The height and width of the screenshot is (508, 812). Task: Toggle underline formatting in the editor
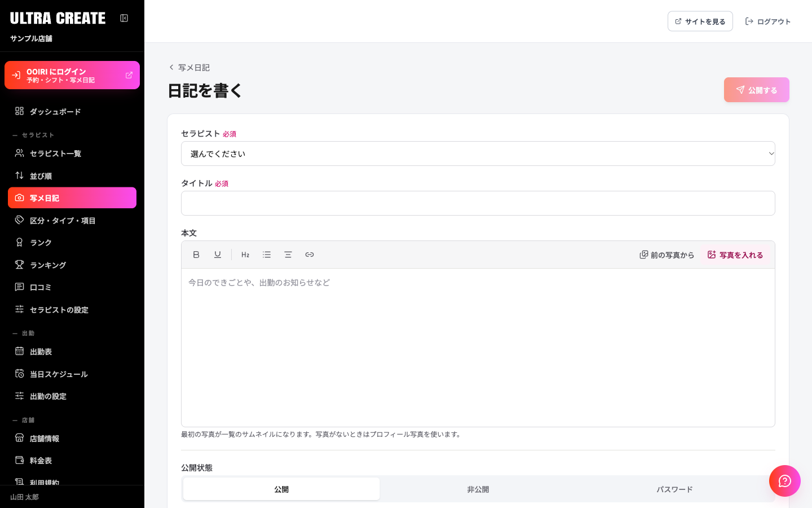pos(218,255)
